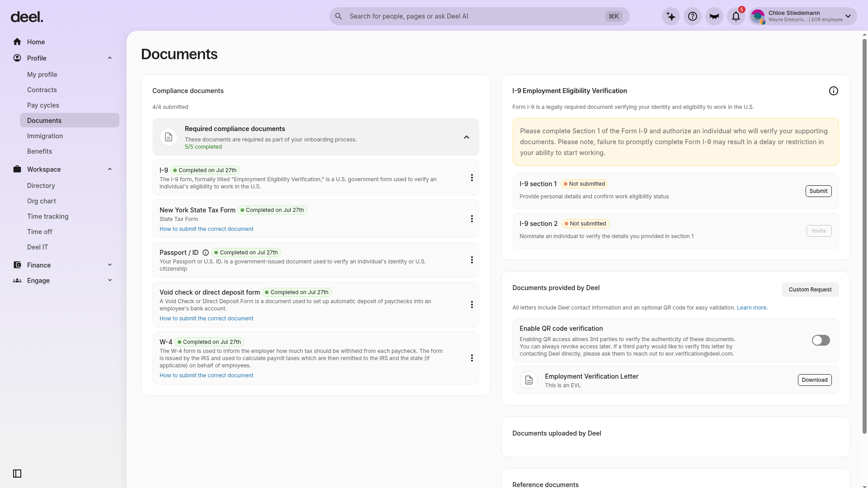Expand the Finance sidebar section
Image resolution: width=868 pixels, height=488 pixels.
click(x=110, y=265)
